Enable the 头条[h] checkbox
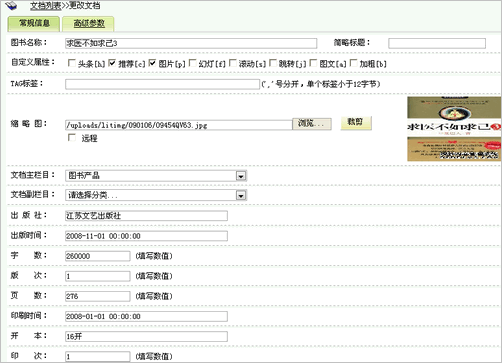Screen dimensions: 502x363 click(71, 63)
